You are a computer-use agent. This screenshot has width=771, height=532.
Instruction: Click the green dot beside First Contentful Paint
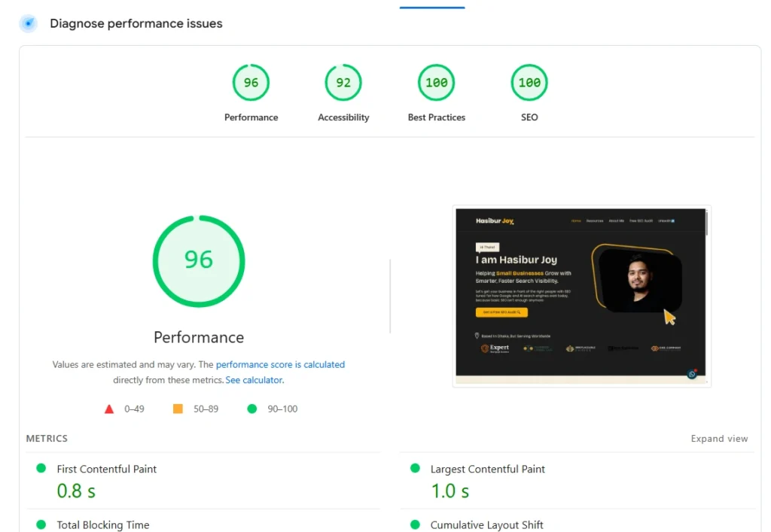tap(41, 468)
